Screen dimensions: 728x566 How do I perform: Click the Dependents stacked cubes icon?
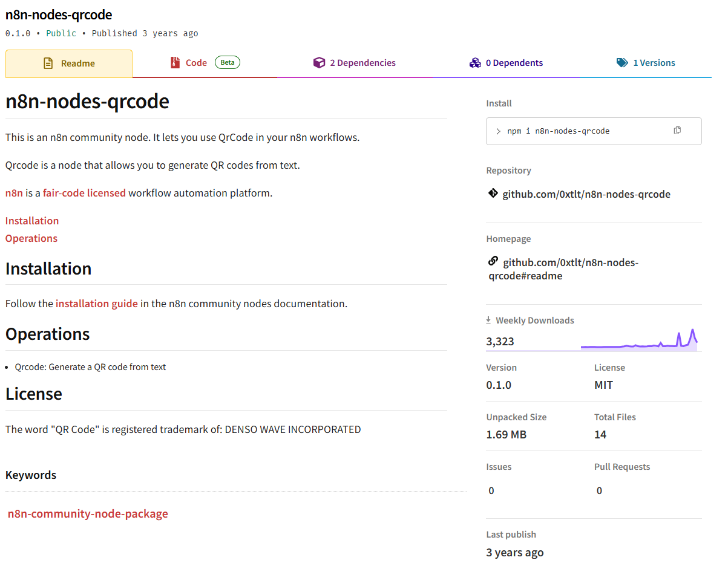tap(475, 63)
